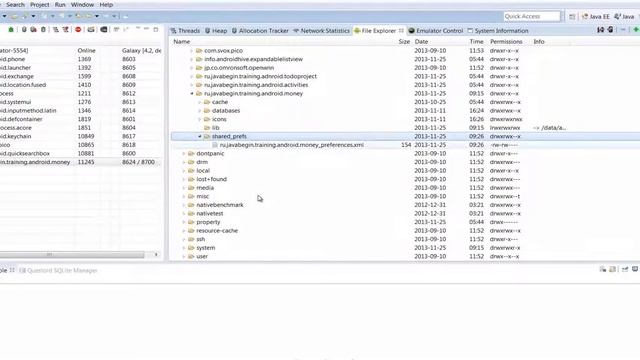
Task: Open the Run menu
Action: tap(60, 5)
